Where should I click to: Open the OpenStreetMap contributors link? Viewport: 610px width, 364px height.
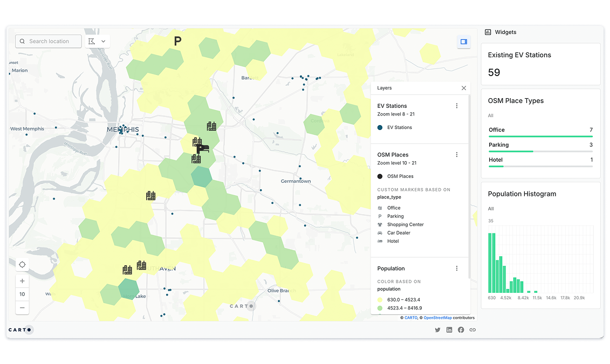coord(438,318)
